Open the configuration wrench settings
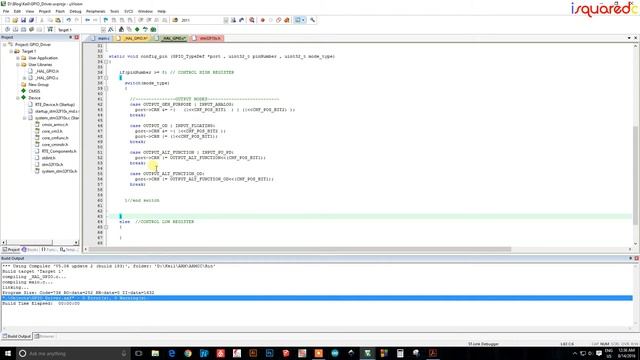Image resolution: width=640 pixels, height=360 pixels. point(313,20)
